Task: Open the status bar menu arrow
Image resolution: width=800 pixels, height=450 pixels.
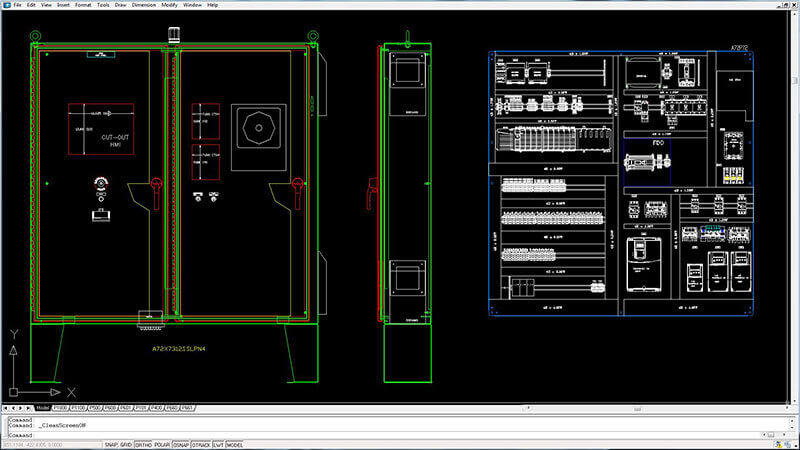Action: click(x=795, y=445)
